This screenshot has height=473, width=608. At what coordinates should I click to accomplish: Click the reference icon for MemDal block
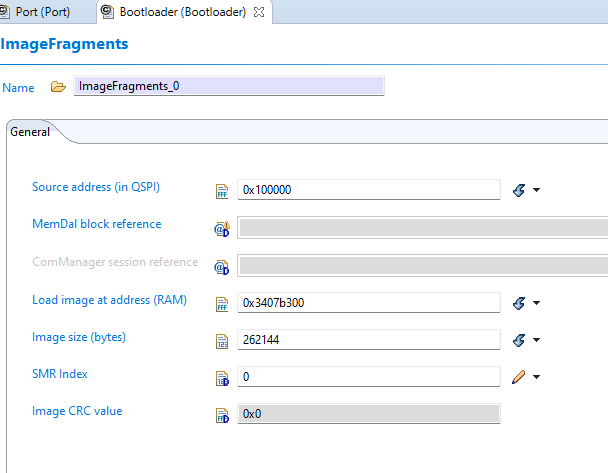(x=222, y=229)
